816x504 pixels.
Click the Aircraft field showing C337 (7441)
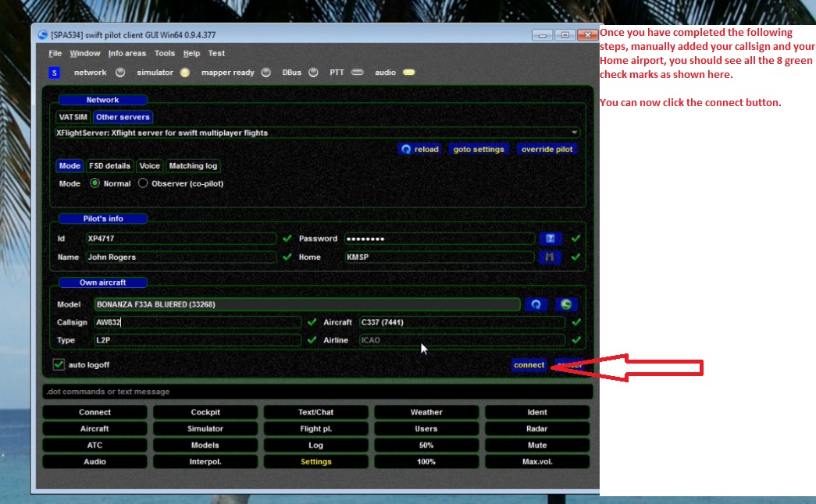point(462,322)
